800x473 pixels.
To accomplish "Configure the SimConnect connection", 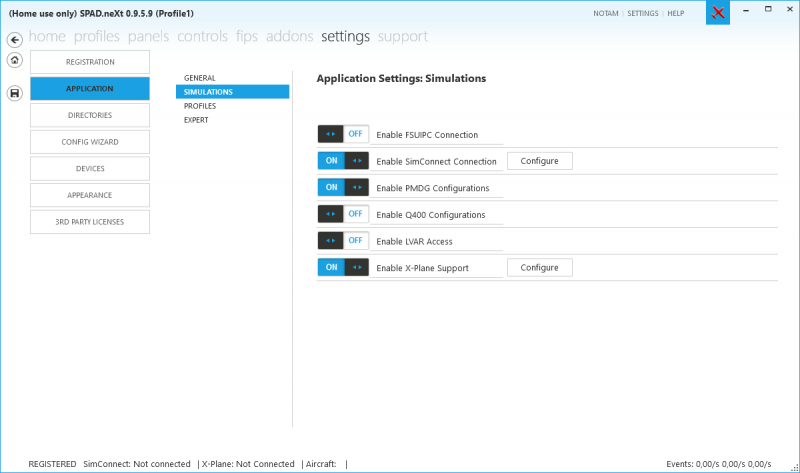I will [539, 161].
